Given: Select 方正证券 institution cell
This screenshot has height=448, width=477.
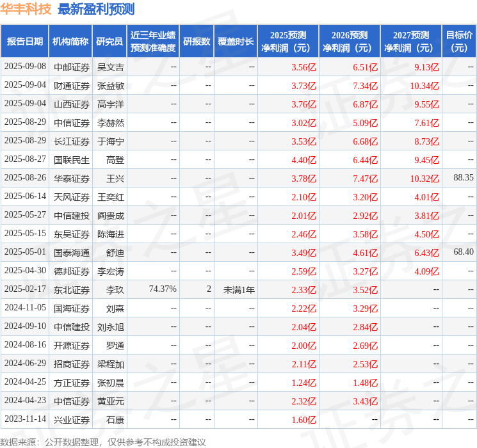Looking at the screenshot, I should [x=72, y=383].
